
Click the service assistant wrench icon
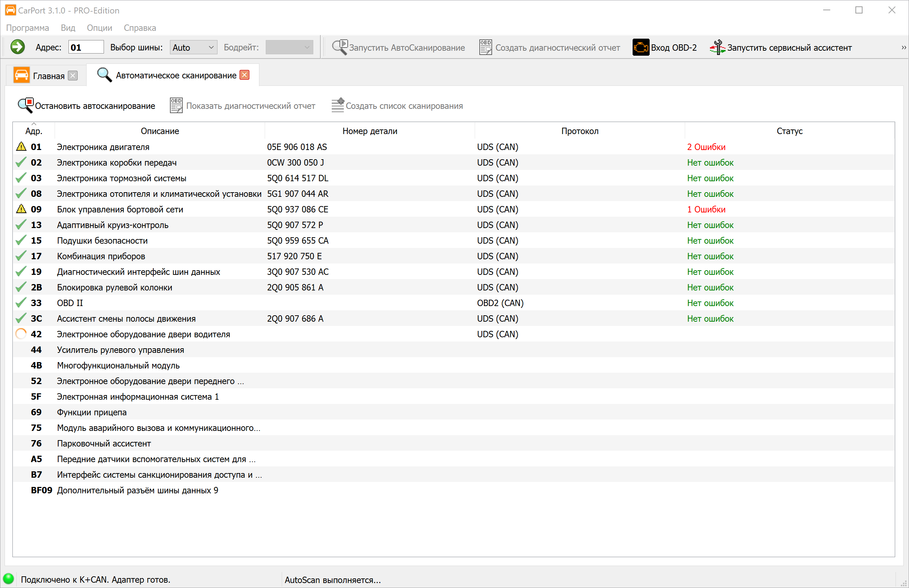(717, 48)
